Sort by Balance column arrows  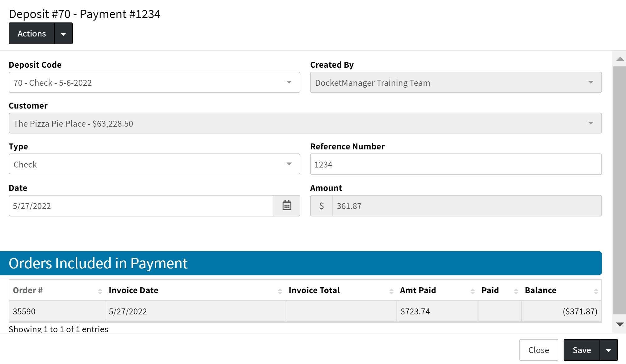[x=596, y=291]
